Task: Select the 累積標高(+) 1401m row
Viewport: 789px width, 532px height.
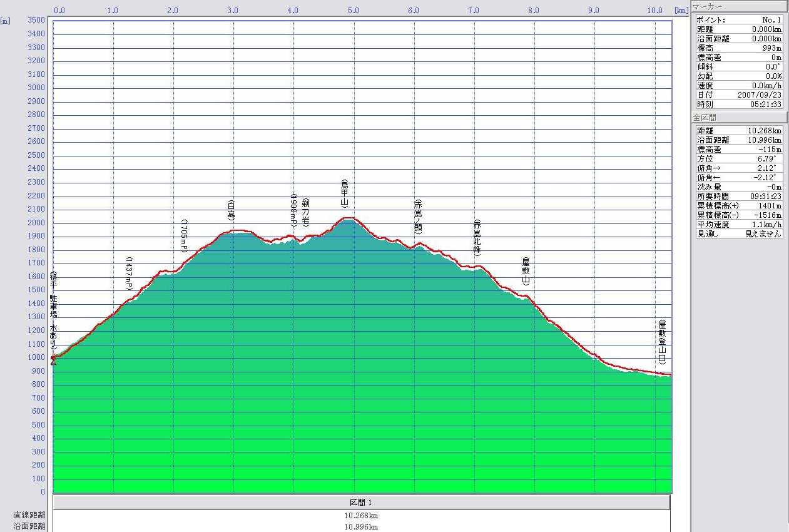Action: 738,205
